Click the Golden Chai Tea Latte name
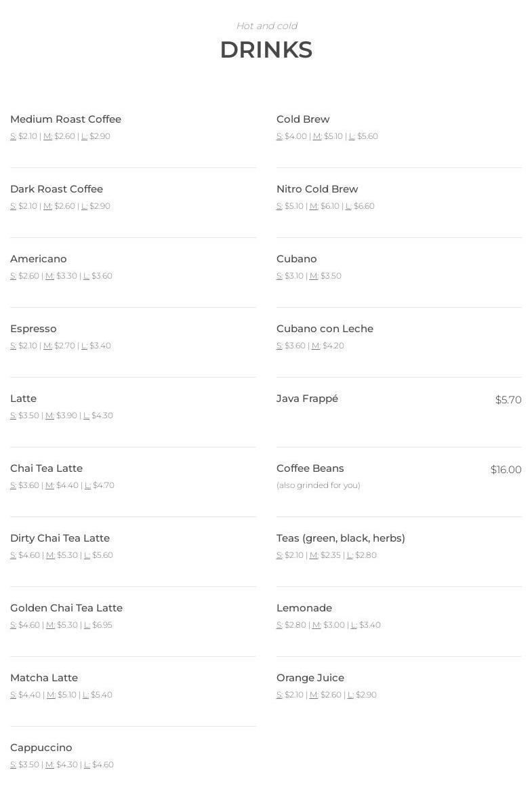This screenshot has height=787, width=532. (66, 608)
